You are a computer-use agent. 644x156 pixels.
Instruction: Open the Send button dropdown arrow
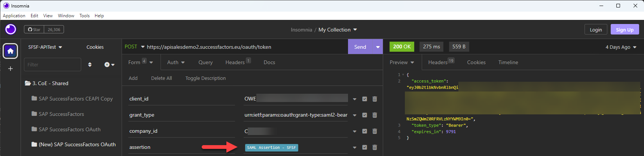pos(378,47)
